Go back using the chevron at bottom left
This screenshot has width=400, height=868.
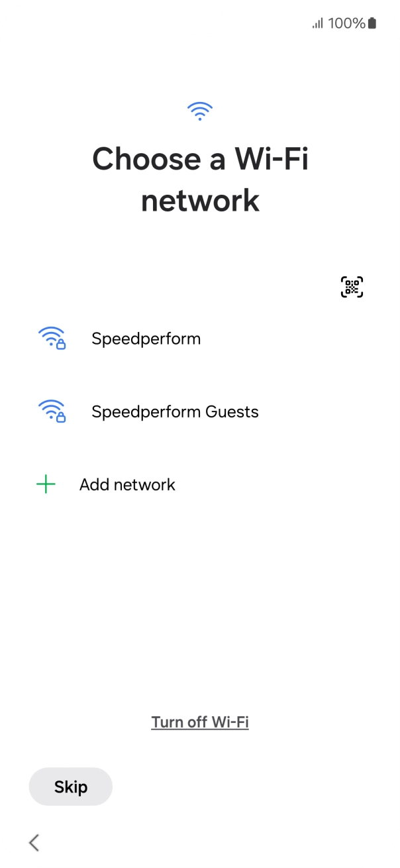pos(34,842)
